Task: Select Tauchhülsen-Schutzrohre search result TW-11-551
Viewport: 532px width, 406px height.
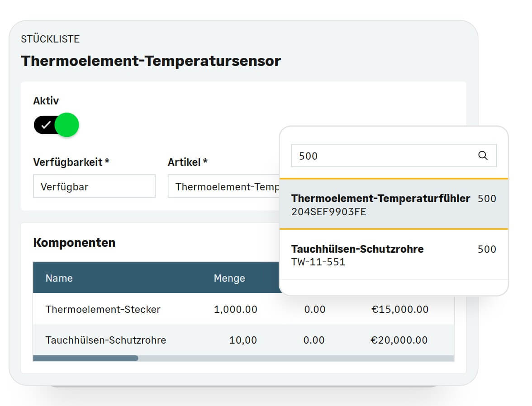Action: coord(394,255)
